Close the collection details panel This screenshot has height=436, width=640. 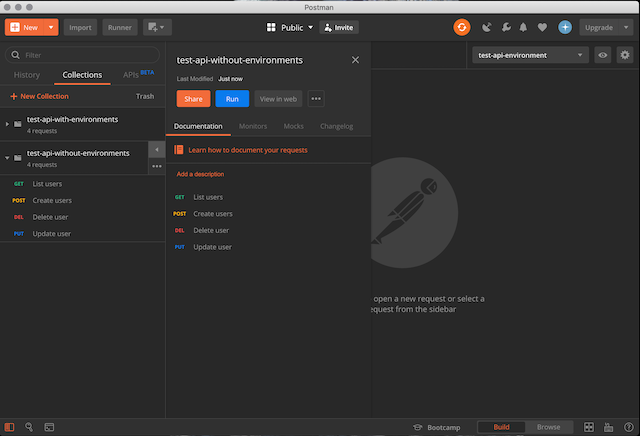tap(355, 60)
